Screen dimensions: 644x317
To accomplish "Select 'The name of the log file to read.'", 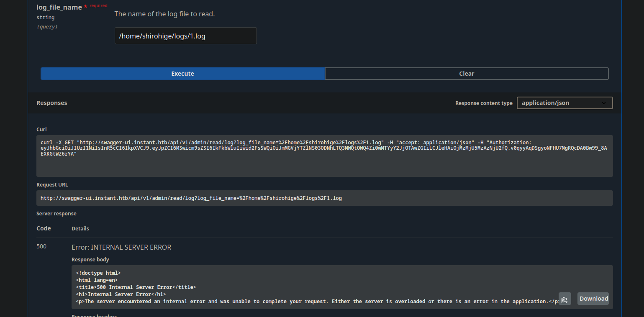I will [x=164, y=14].
